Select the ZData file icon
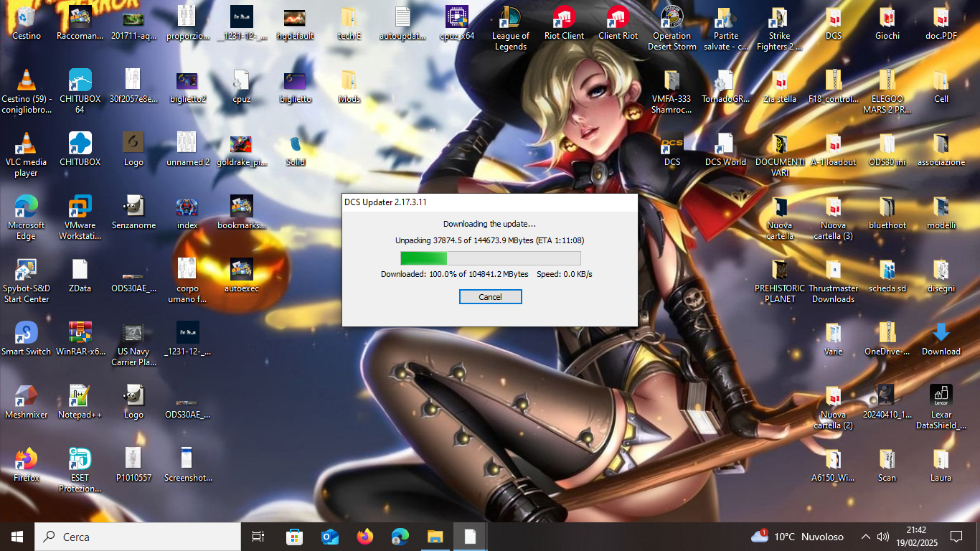Image resolution: width=980 pixels, height=551 pixels. tap(80, 275)
